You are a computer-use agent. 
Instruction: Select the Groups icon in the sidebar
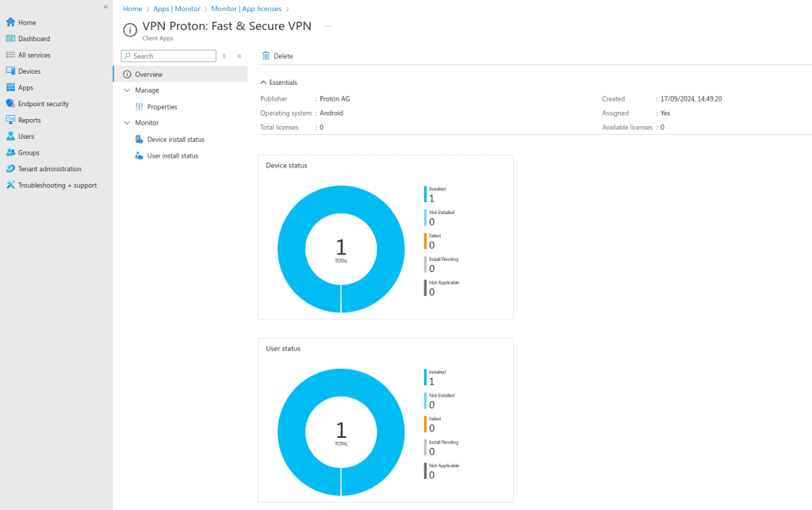point(10,152)
